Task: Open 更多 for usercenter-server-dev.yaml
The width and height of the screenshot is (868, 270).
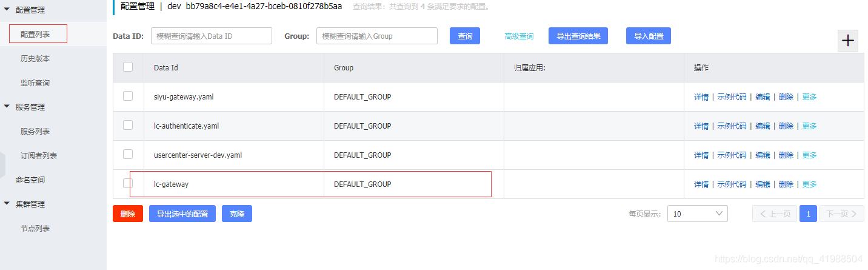Action: tap(810, 155)
